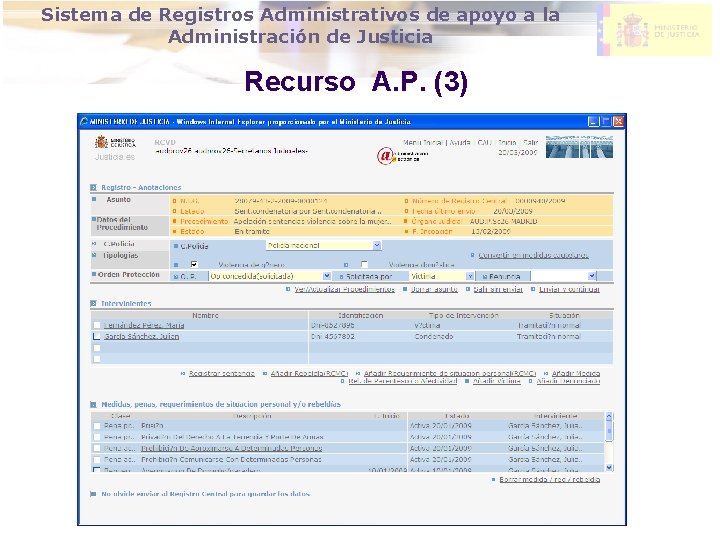Click the Añadir Denunciado link

click(x=568, y=381)
